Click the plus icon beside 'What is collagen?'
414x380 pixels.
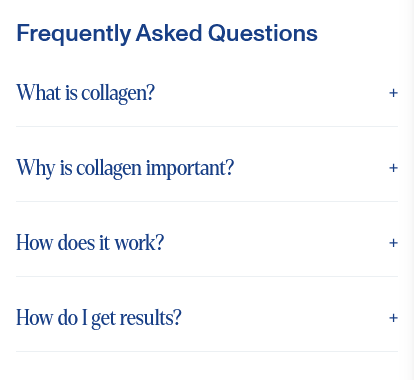click(x=393, y=93)
